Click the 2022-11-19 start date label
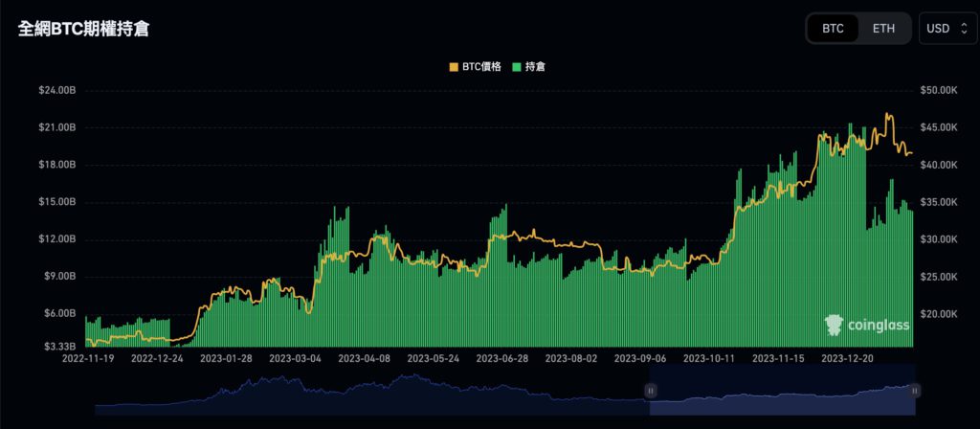The image size is (980, 429). (x=88, y=359)
